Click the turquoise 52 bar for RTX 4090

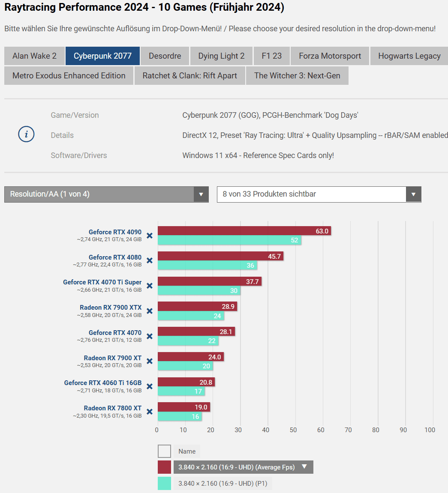(229, 240)
